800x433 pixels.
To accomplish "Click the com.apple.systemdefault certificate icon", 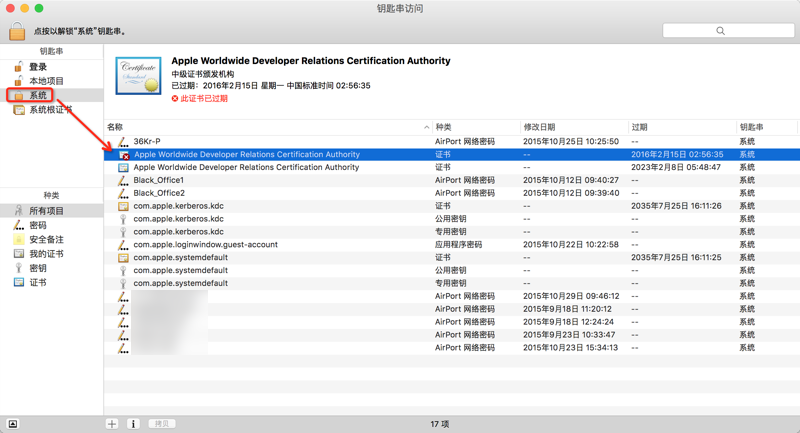I will 123,258.
